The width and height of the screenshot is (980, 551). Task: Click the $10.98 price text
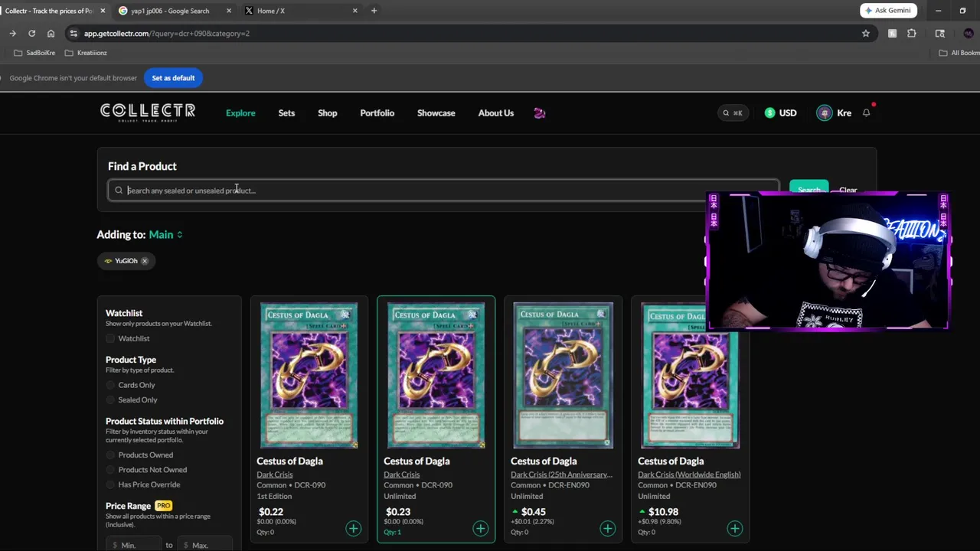tap(663, 512)
